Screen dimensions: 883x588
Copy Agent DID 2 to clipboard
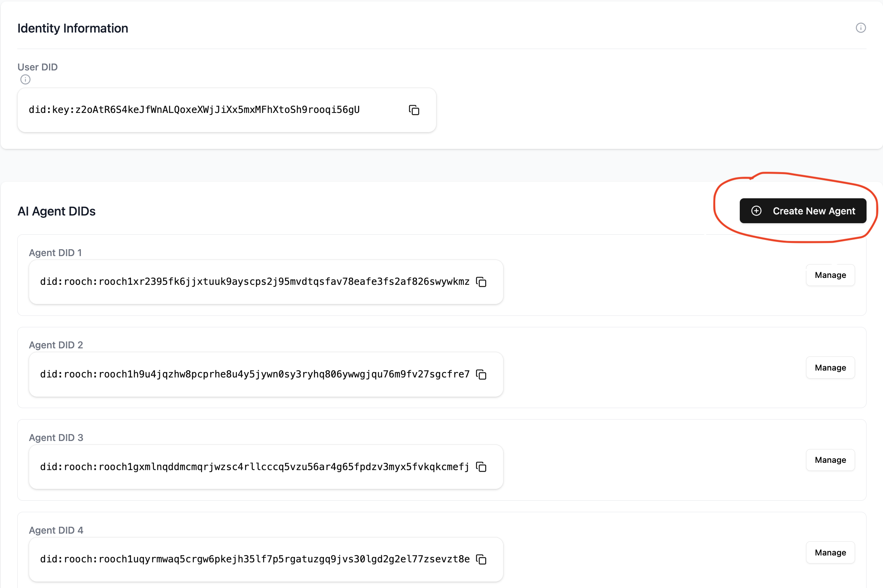tap(481, 374)
